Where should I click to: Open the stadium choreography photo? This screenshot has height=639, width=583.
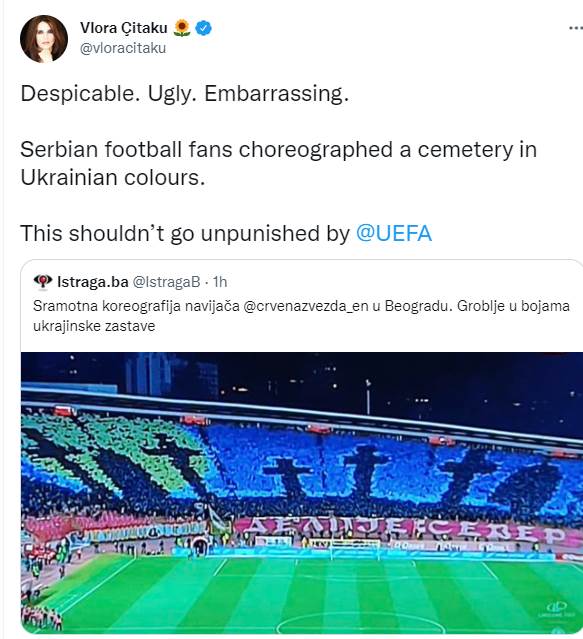[302, 493]
